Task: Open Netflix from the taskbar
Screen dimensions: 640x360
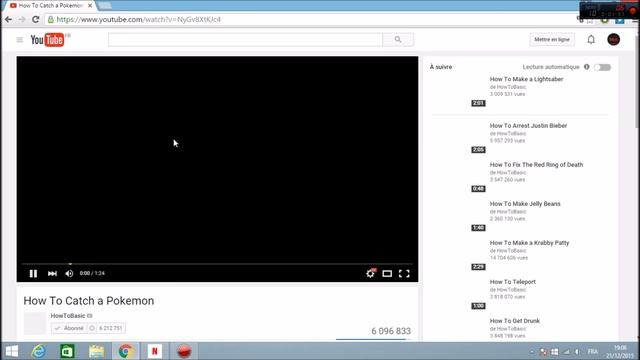Action: coord(155,351)
